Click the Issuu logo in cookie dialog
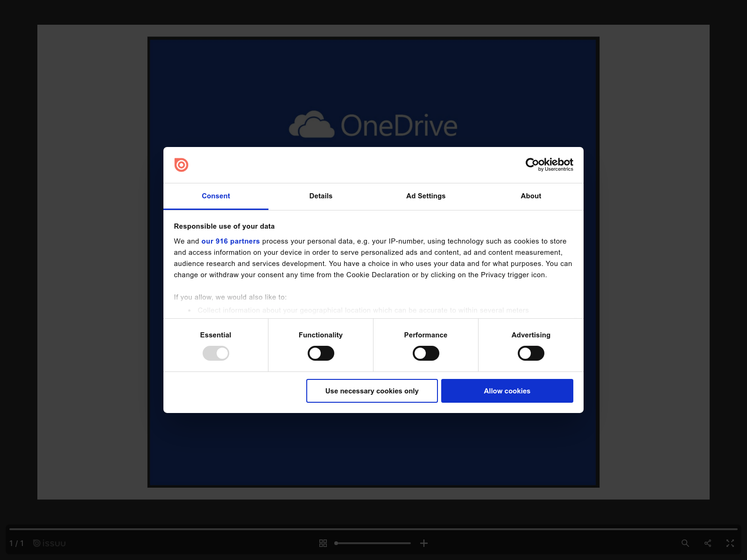The image size is (747, 560). 181,165
